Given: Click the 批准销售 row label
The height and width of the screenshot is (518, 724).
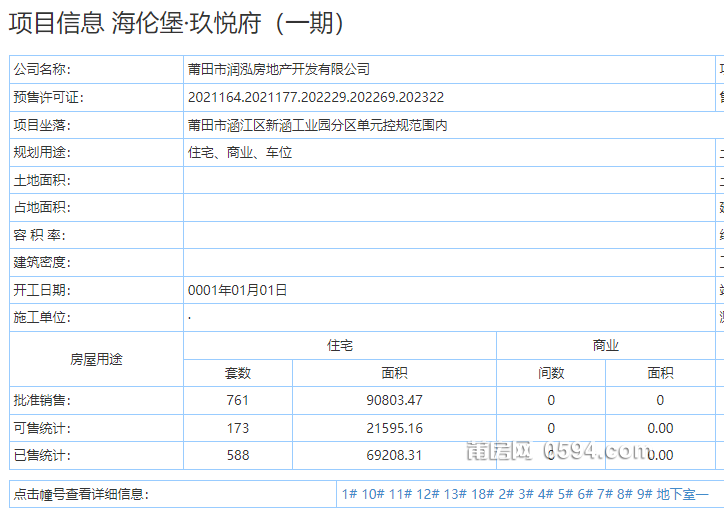Looking at the screenshot, I should click(42, 400).
